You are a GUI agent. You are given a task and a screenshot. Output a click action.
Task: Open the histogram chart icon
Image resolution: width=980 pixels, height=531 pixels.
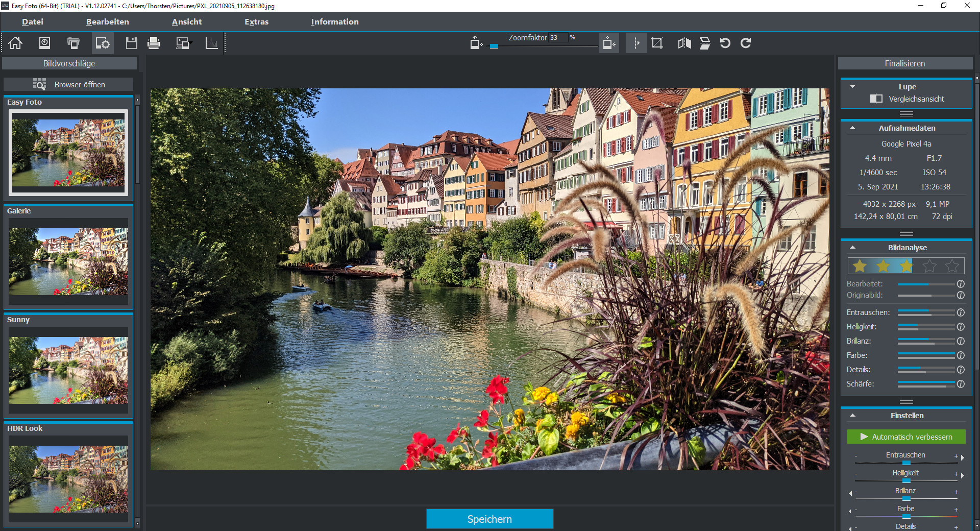[x=211, y=43]
